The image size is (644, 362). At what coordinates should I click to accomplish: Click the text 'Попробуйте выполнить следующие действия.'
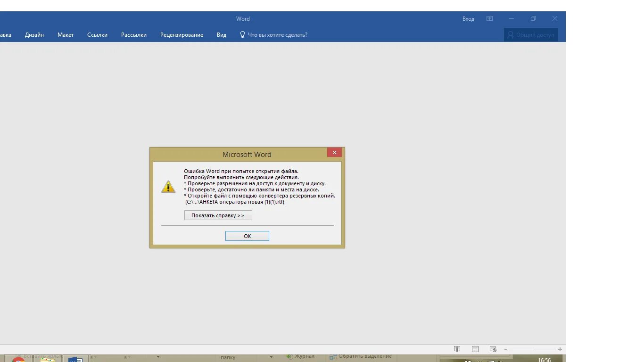[241, 178]
